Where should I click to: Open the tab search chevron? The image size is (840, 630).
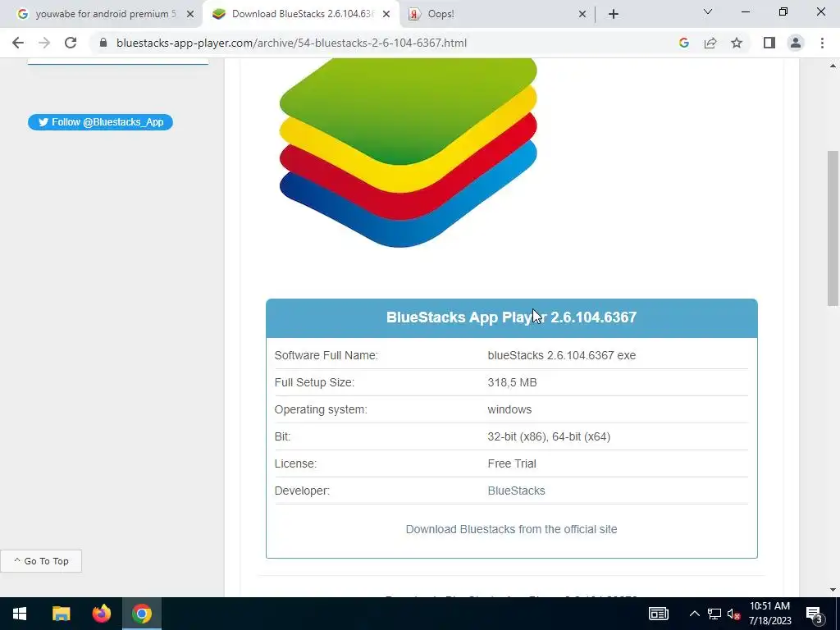tap(708, 11)
